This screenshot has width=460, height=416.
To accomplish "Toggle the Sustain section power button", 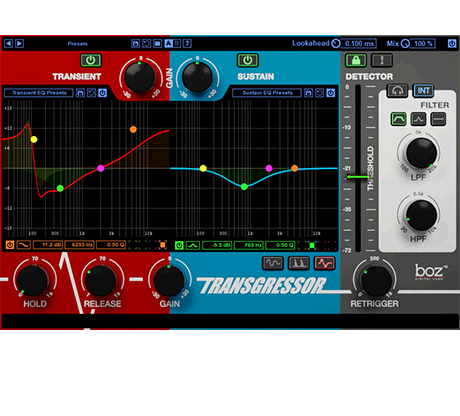I will (247, 60).
